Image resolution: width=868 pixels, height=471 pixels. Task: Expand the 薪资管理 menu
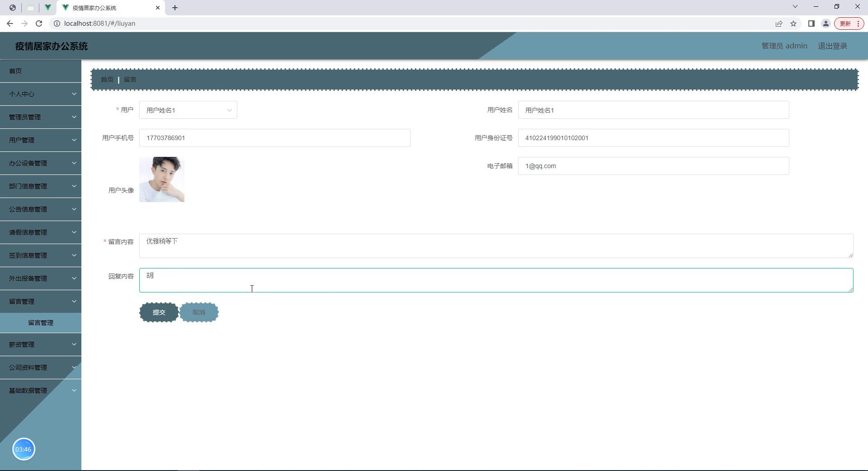tap(41, 344)
